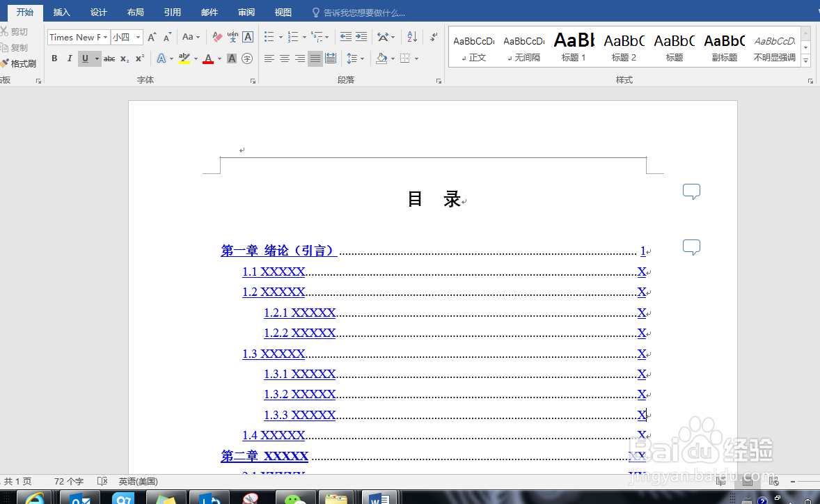Screen dimensions: 820x504
Task: Toggle italic formatting
Action: point(68,58)
